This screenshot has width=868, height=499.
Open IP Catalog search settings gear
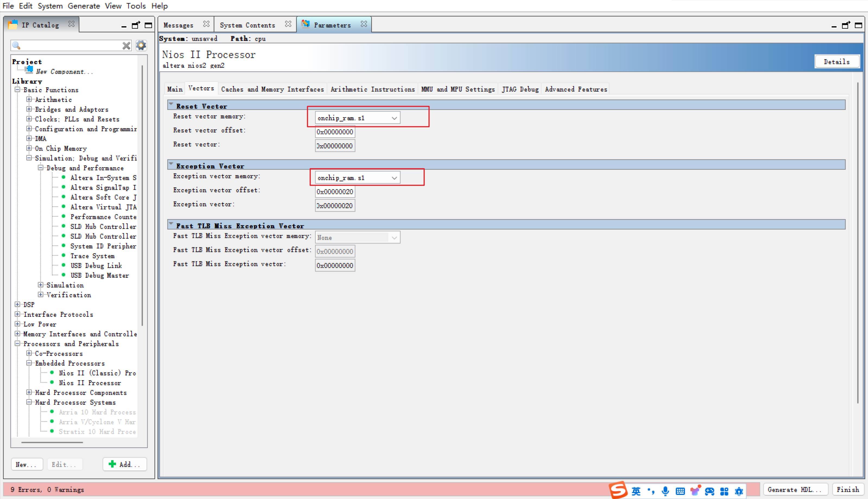(x=141, y=45)
